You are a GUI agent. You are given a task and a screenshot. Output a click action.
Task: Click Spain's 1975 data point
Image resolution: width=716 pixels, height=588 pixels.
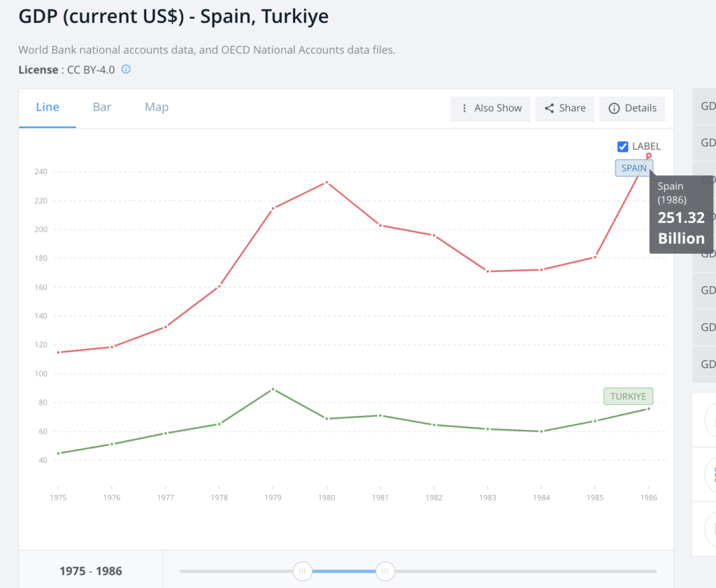(59, 352)
